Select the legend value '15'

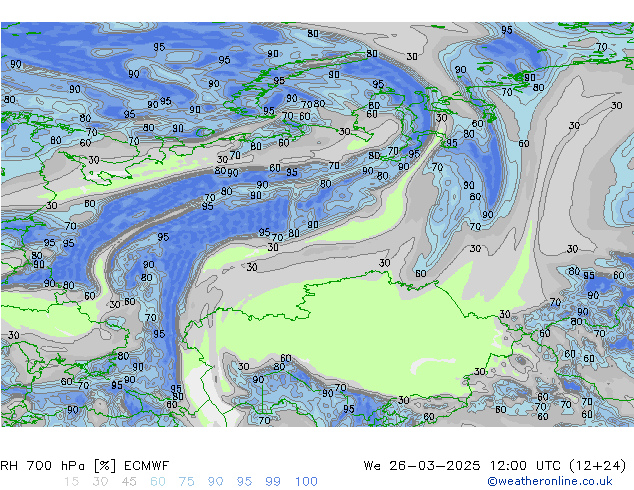pyautogui.click(x=71, y=482)
